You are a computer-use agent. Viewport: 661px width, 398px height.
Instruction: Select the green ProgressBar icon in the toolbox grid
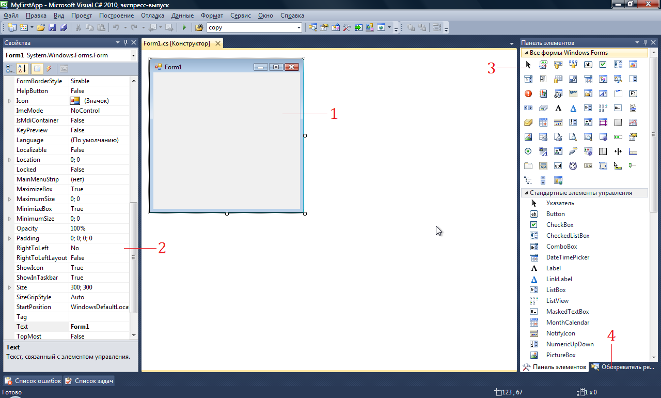[618, 137]
